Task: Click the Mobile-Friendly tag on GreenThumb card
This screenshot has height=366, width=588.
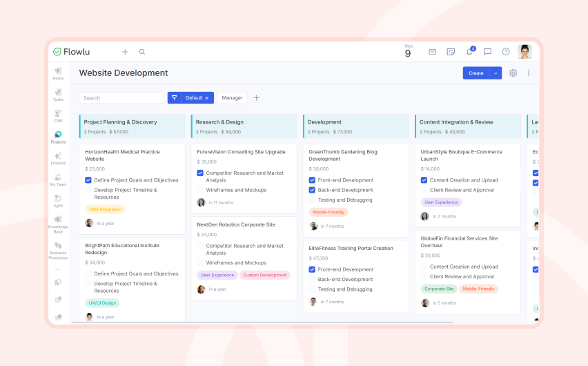Action: pos(329,212)
